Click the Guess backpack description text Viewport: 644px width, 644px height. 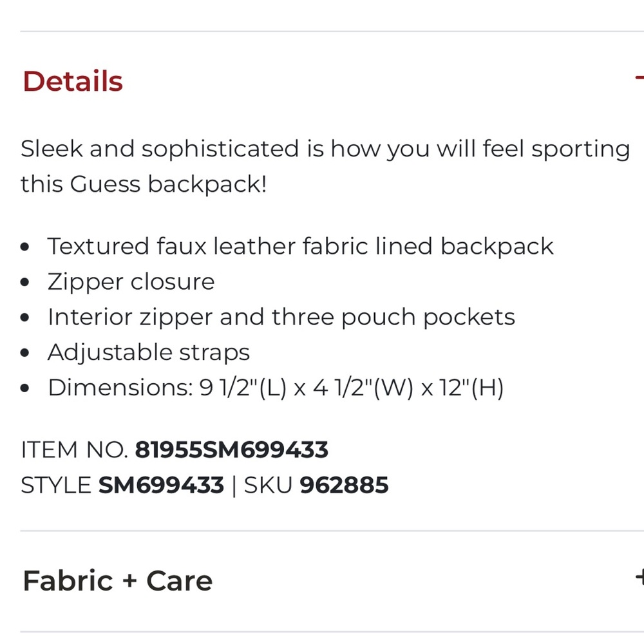[x=322, y=166]
